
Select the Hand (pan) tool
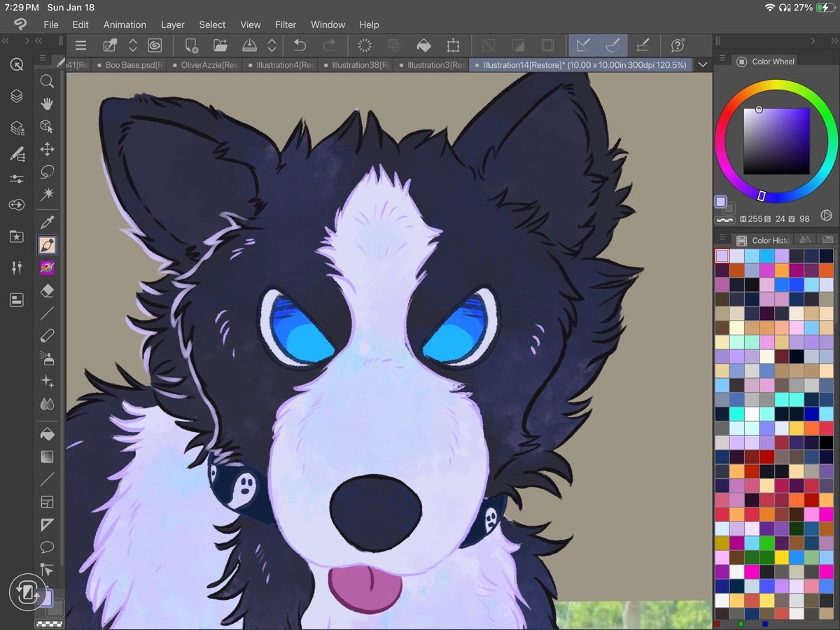(x=47, y=104)
